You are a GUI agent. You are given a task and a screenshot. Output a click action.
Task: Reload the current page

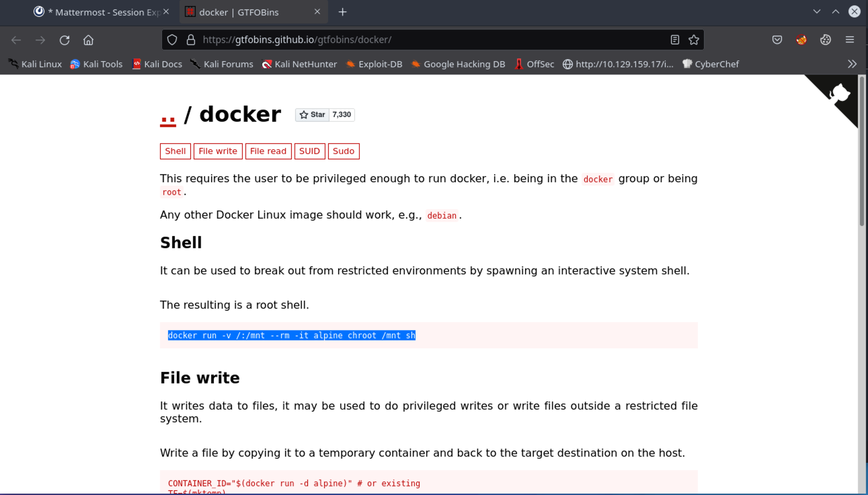(x=65, y=40)
